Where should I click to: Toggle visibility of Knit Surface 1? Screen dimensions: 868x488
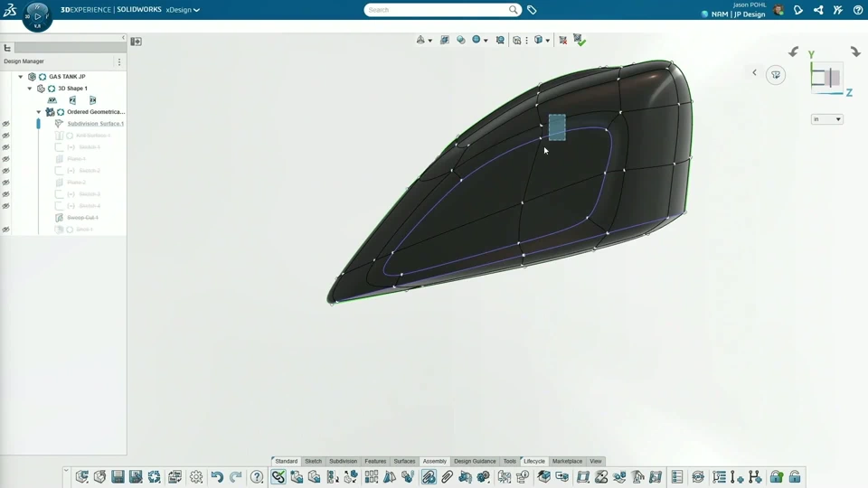tap(5, 136)
